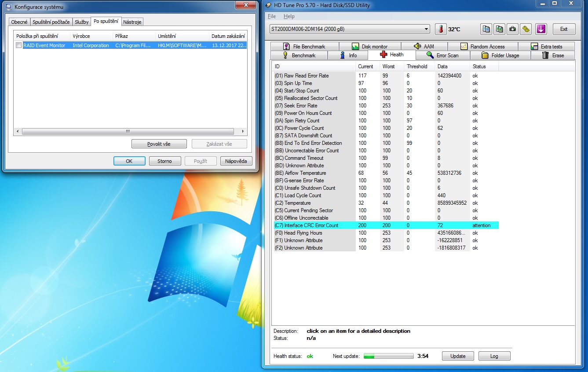The width and height of the screenshot is (588, 372).
Task: Click the Next update progress bar
Action: tap(388, 356)
